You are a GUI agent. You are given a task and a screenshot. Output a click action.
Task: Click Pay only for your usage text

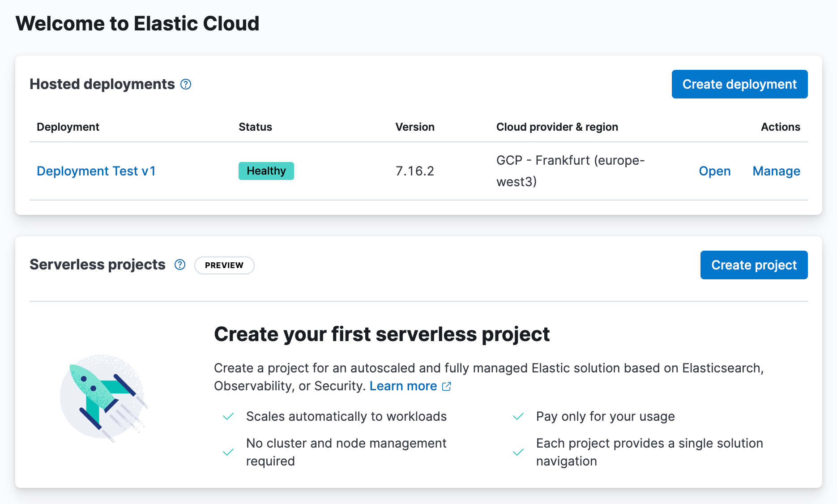[606, 416]
